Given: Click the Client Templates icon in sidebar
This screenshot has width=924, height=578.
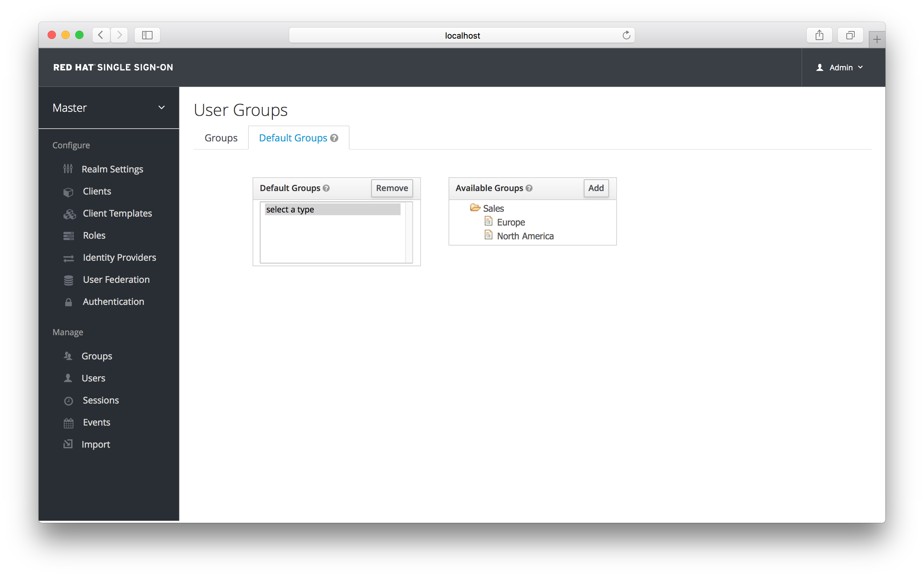Looking at the screenshot, I should click(69, 213).
